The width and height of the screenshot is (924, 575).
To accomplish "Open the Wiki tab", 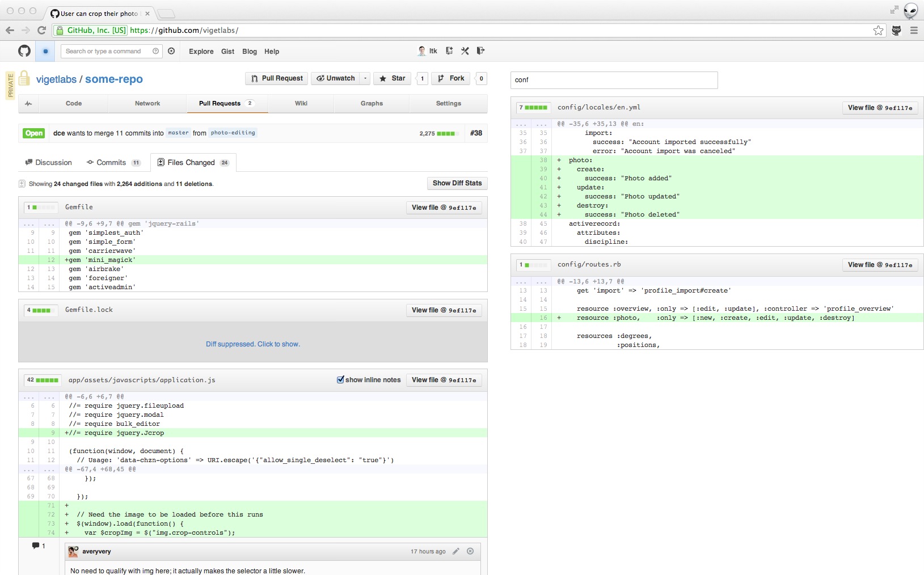I will coord(301,104).
